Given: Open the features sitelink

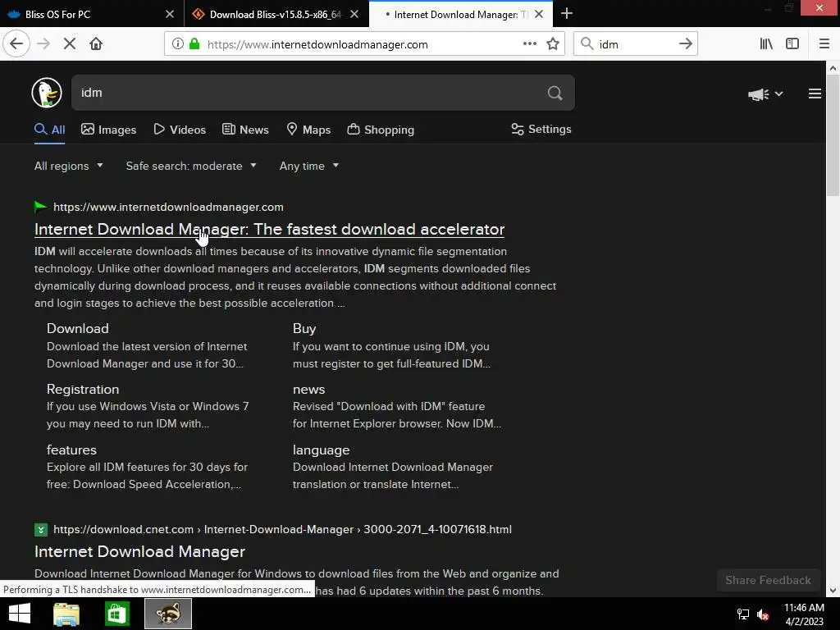Looking at the screenshot, I should coord(72,450).
